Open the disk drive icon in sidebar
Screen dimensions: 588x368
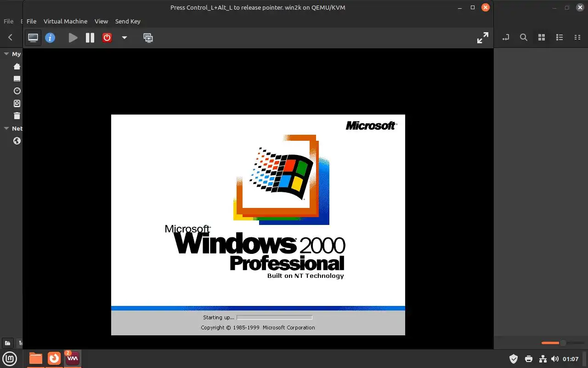17,103
